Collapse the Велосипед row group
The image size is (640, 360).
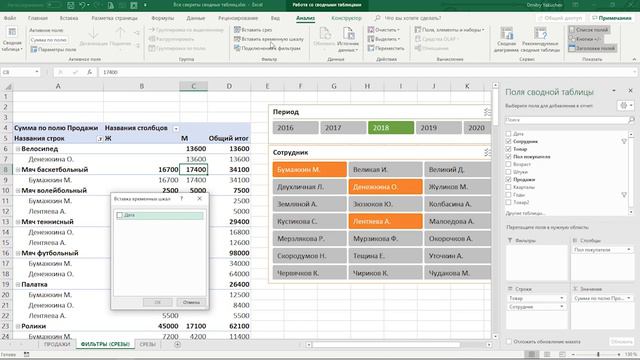pyautogui.click(x=18, y=149)
